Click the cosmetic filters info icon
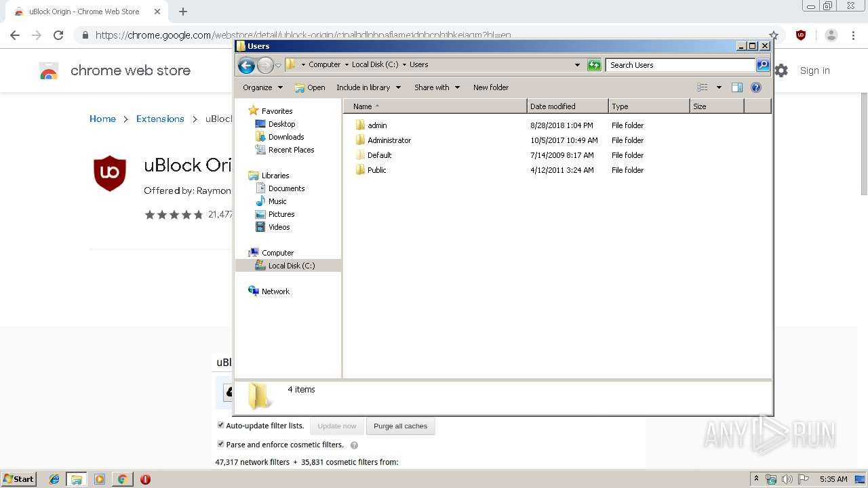This screenshot has width=868, height=488. click(x=354, y=445)
